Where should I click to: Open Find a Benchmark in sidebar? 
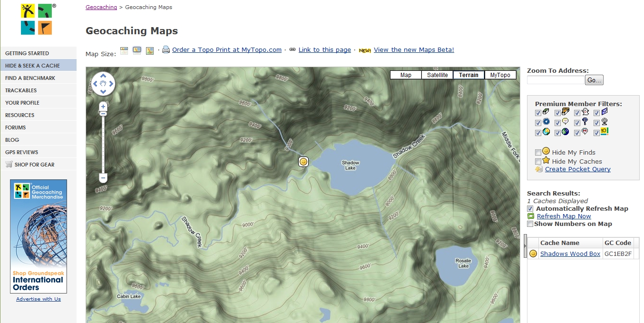point(30,78)
